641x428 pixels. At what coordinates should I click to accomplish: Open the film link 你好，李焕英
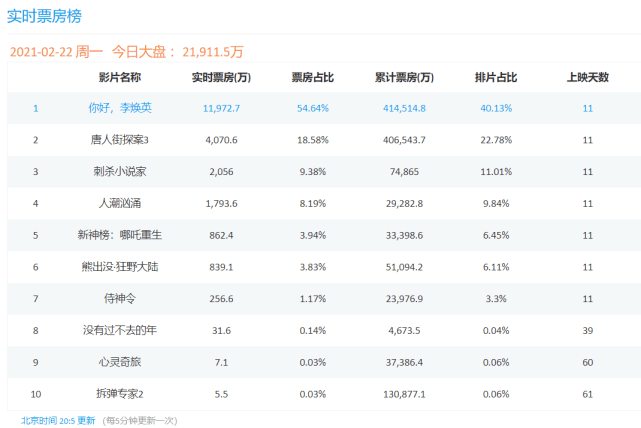pyautogui.click(x=120, y=108)
